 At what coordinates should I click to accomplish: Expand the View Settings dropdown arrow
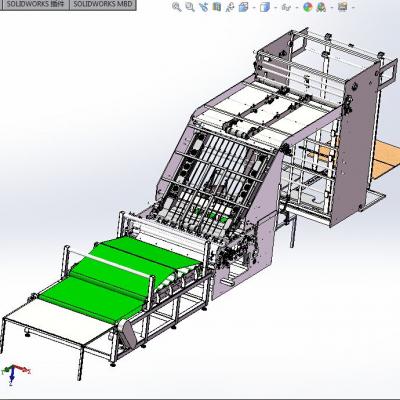[353, 7]
